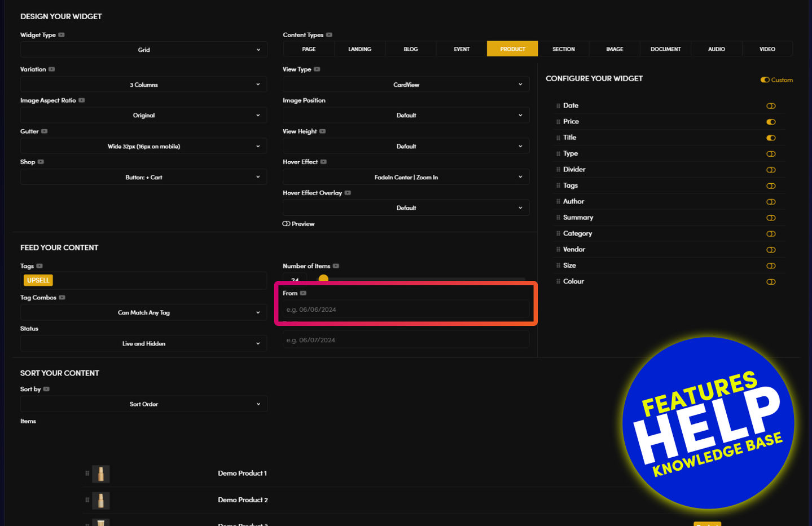The height and width of the screenshot is (526, 812).
Task: Click the Number of Items slider handle
Action: [323, 278]
